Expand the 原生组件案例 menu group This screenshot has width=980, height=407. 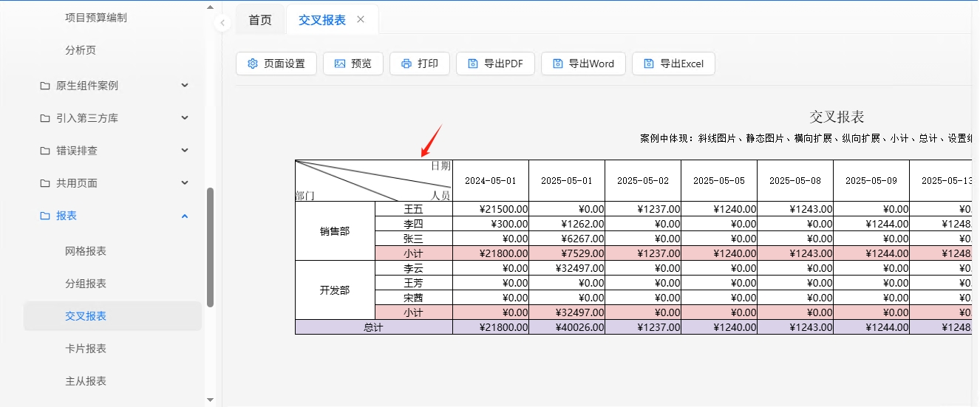pos(185,86)
